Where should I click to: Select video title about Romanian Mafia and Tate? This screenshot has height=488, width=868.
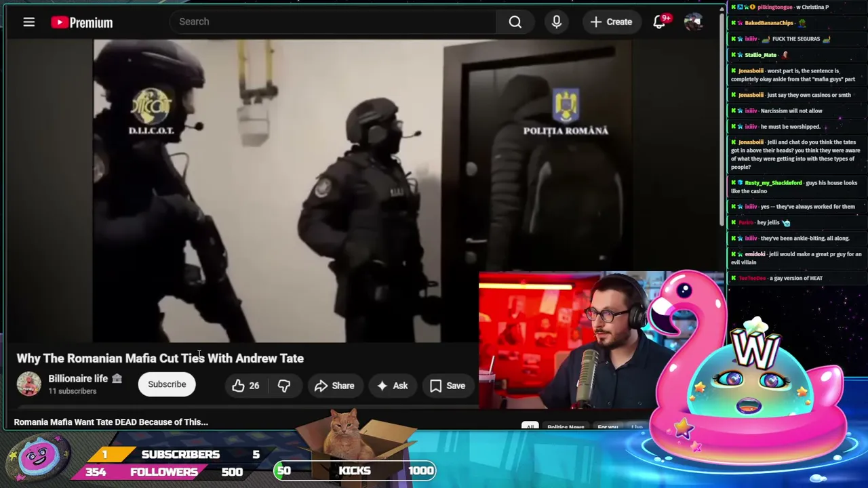tap(160, 358)
